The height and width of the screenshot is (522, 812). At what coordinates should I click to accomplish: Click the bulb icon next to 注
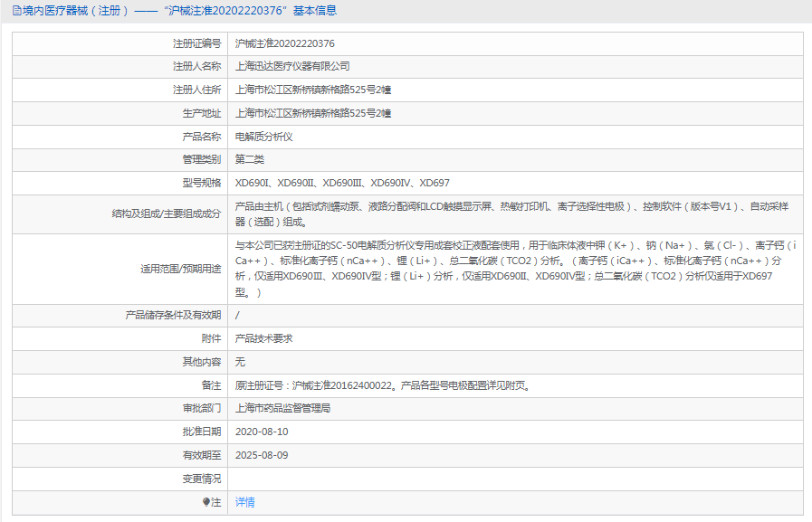(206, 502)
